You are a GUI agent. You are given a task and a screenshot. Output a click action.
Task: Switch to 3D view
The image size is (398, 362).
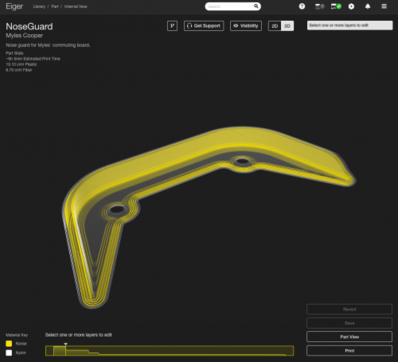[287, 26]
